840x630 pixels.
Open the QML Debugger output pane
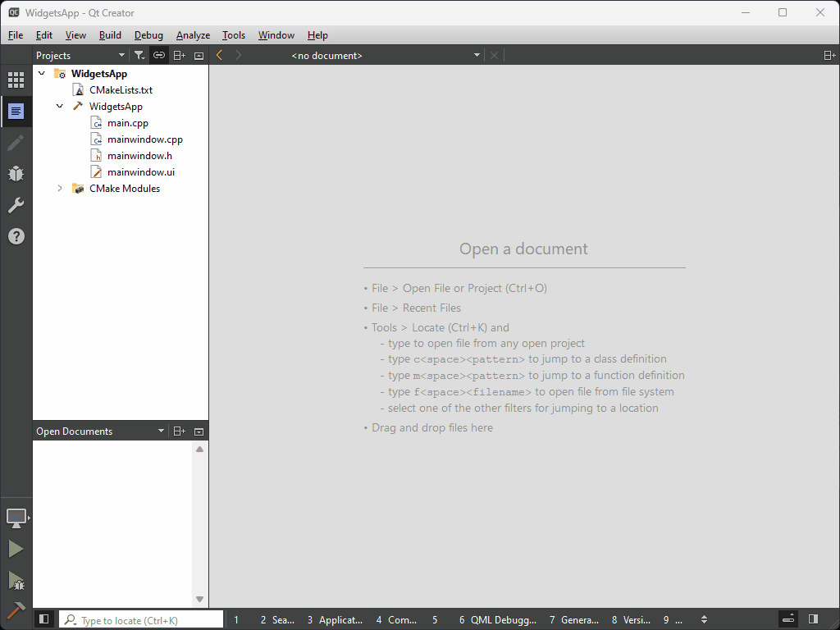[x=498, y=620]
